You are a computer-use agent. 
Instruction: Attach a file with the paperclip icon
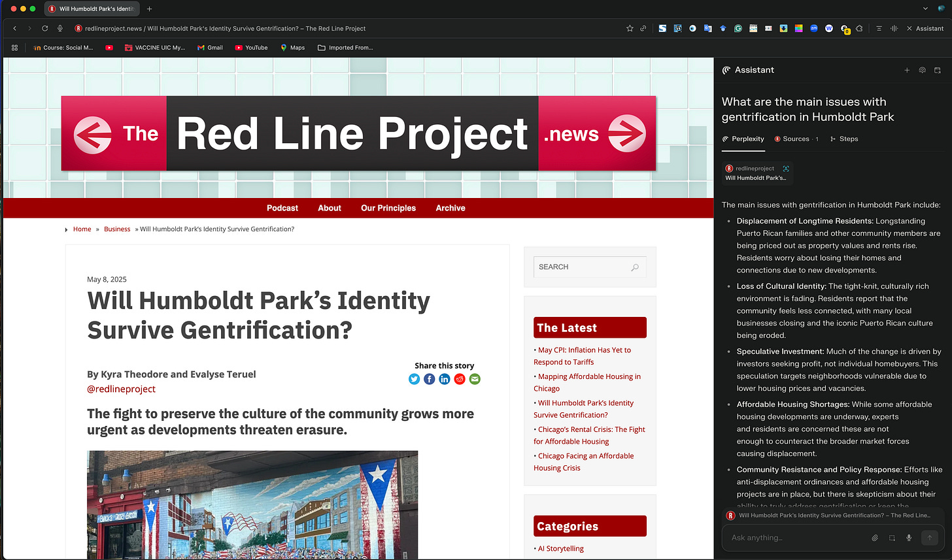[875, 538]
